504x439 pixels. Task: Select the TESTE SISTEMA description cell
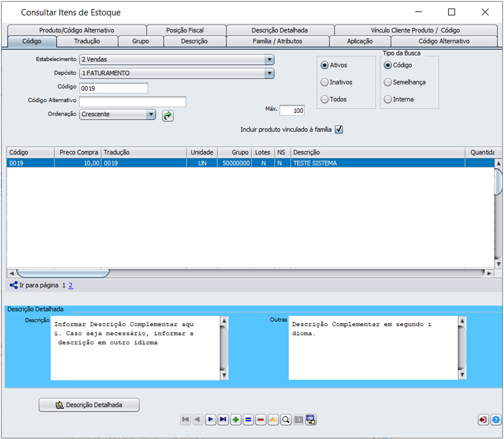378,163
